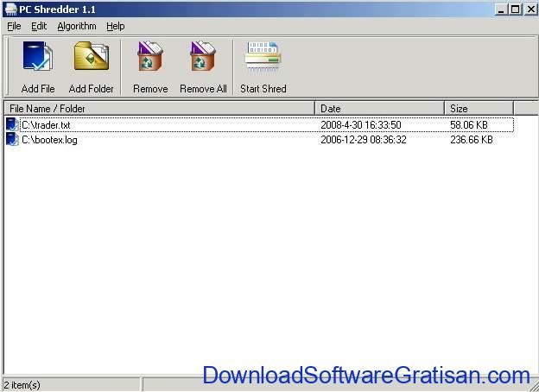539x392 pixels.
Task: Click the file icon beside C:\trader.txt
Action: click(12, 124)
